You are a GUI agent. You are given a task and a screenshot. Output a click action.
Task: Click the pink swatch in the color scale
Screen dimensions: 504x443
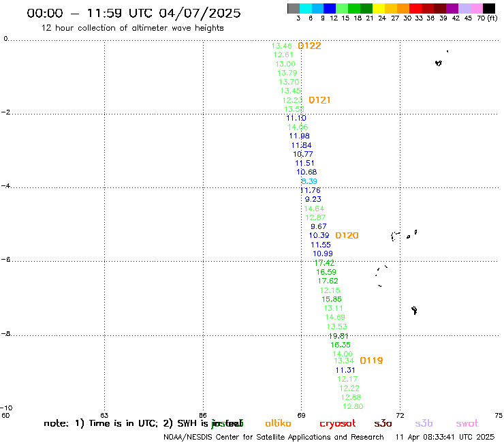pyautogui.click(x=476, y=8)
